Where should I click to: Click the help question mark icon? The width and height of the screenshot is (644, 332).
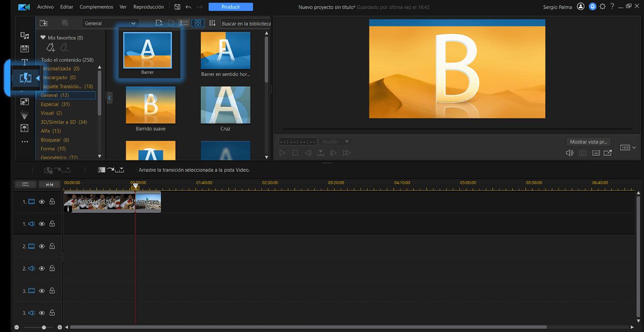pyautogui.click(x=612, y=6)
